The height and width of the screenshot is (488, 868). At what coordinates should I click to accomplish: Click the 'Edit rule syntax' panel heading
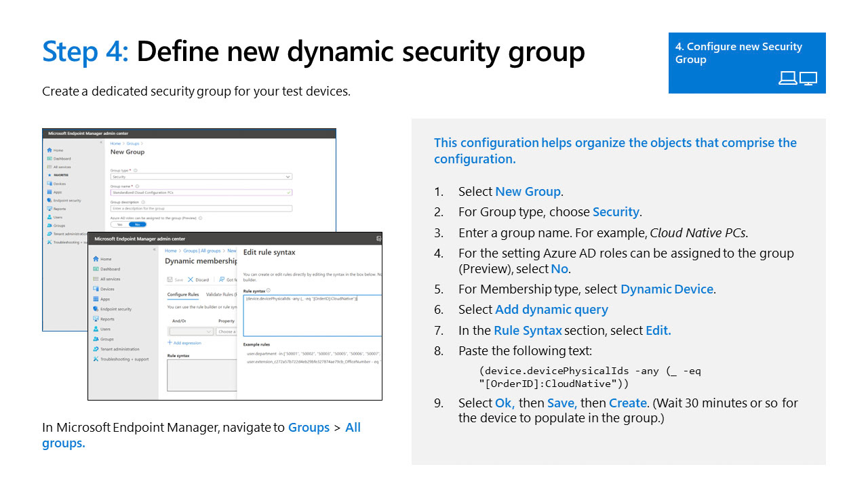269,252
